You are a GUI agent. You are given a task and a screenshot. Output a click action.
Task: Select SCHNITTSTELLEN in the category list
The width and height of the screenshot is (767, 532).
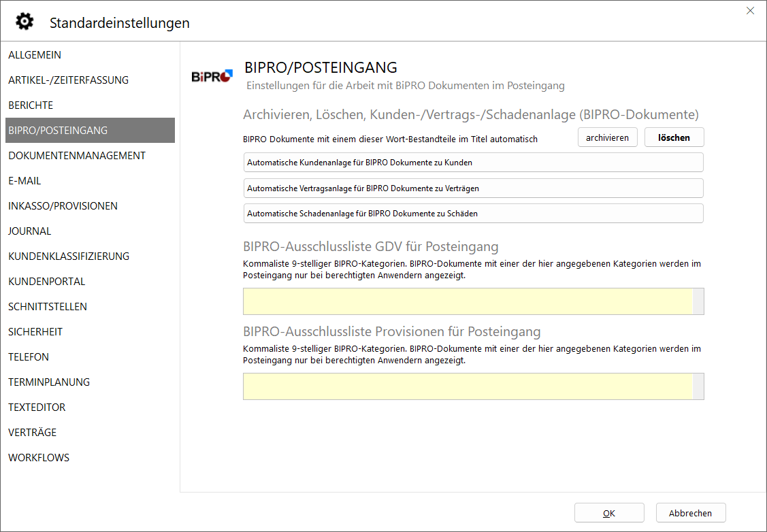(48, 307)
